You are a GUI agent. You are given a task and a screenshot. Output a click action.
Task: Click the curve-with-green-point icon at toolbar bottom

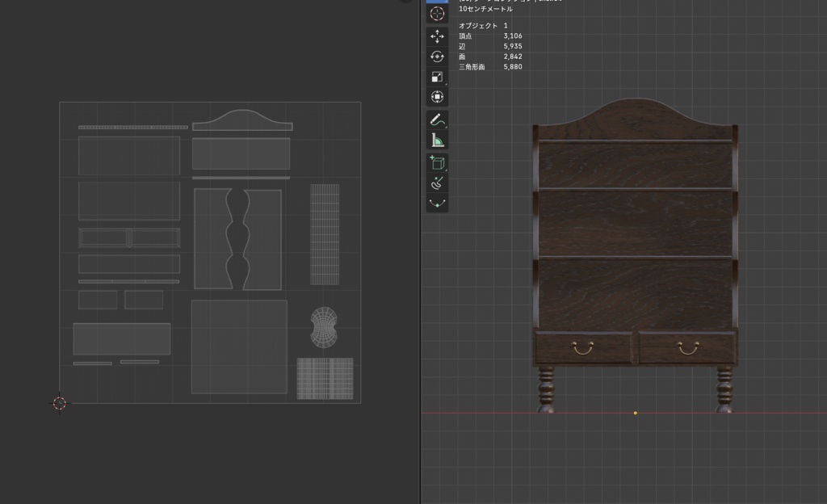pyautogui.click(x=437, y=203)
